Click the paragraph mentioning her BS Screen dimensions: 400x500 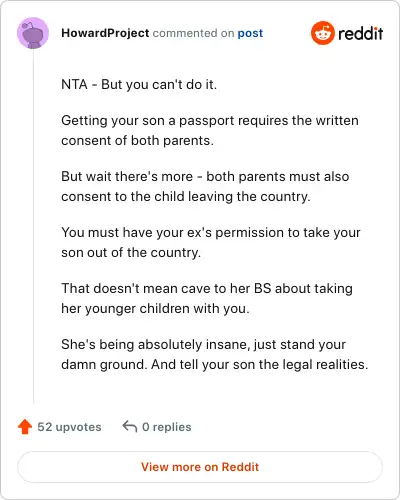[207, 298]
